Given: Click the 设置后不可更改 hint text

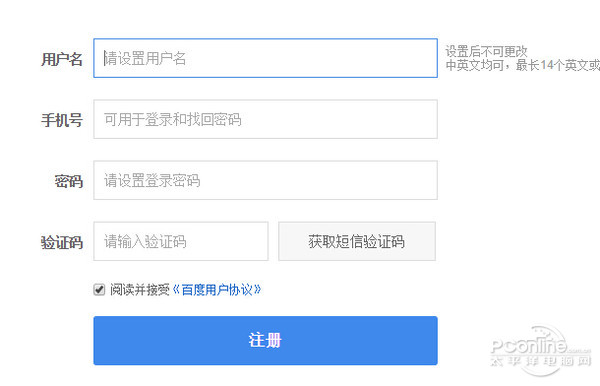Looking at the screenshot, I should 486,51.
